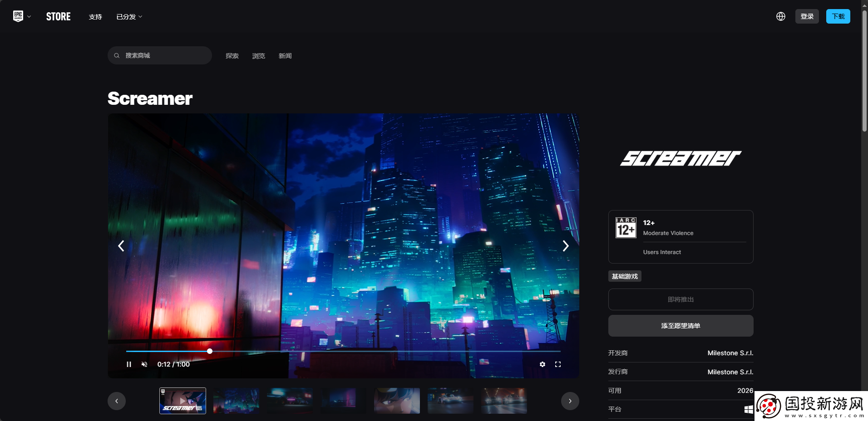Click the carousel next round button
The height and width of the screenshot is (421, 868).
[570, 401]
